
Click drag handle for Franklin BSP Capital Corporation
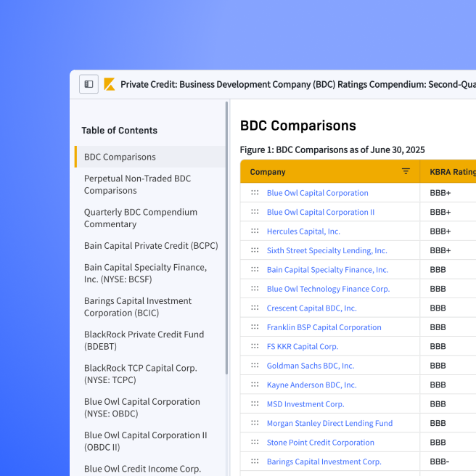click(255, 327)
